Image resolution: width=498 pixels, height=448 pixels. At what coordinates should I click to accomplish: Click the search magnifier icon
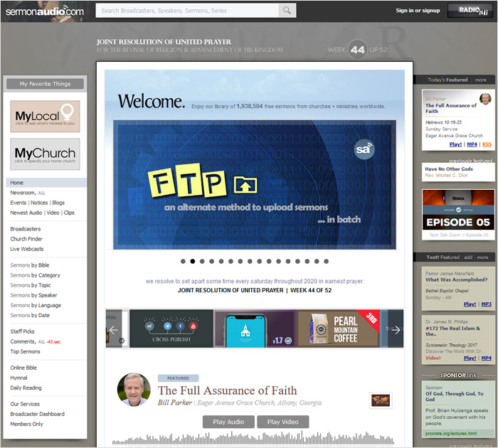pos(287,11)
